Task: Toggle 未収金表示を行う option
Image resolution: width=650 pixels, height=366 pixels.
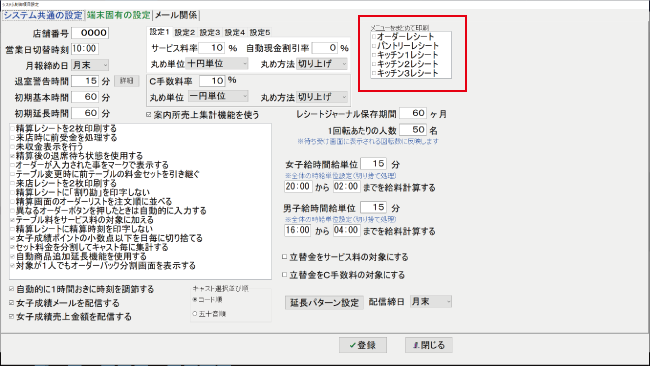Action: (x=13, y=147)
